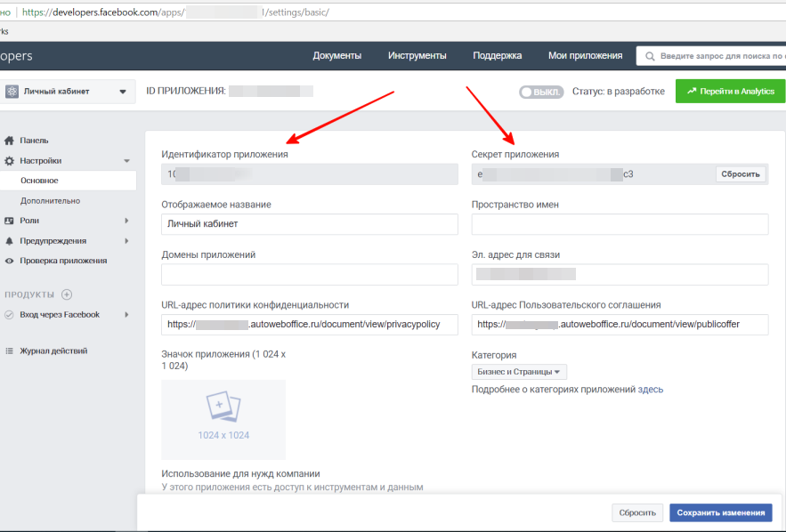This screenshot has width=786, height=532.
Task: Click the home icon next to Панель
Action: (x=9, y=141)
